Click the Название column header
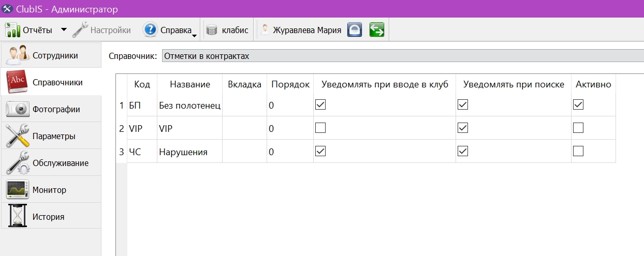Image resolution: width=644 pixels, height=256 pixels. (190, 84)
